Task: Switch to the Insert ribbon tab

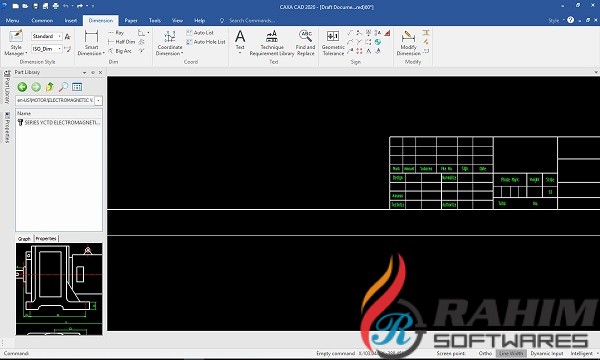Action: pyautogui.click(x=70, y=20)
